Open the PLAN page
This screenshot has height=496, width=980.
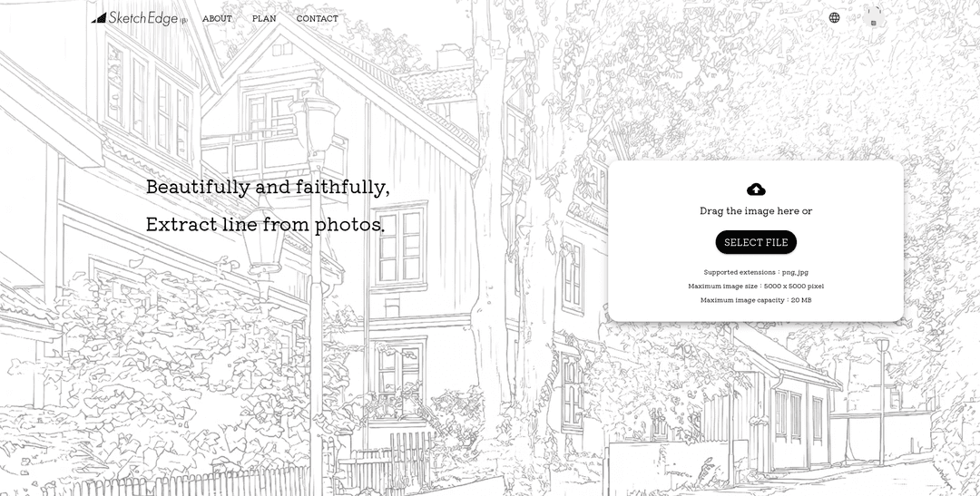pos(264,19)
